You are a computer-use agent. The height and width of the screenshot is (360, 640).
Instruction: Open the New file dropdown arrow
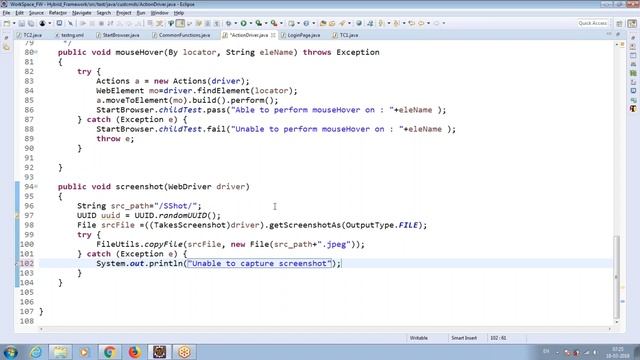tap(14, 23)
